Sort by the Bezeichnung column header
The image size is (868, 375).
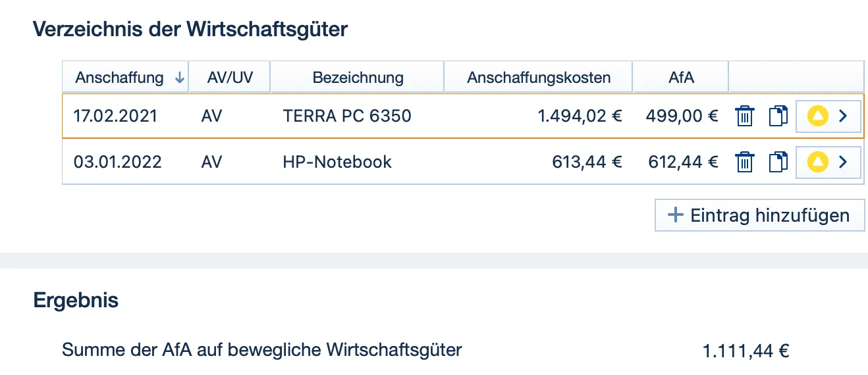click(x=358, y=78)
